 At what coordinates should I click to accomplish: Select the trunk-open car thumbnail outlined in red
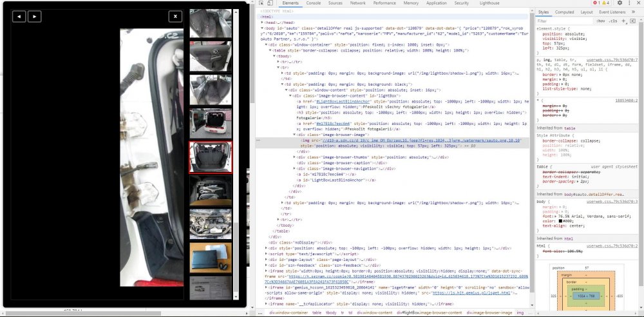tap(211, 157)
